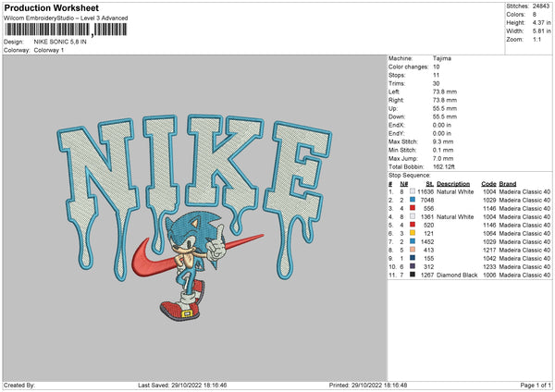The width and height of the screenshot is (555, 392).
Task: Pick the dark blue swatch beside 155 stitches
Action: pyautogui.click(x=413, y=258)
